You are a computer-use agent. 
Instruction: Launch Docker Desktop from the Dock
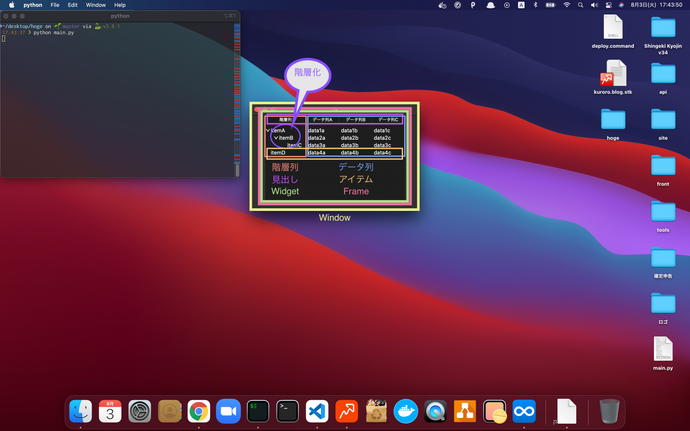(x=406, y=411)
